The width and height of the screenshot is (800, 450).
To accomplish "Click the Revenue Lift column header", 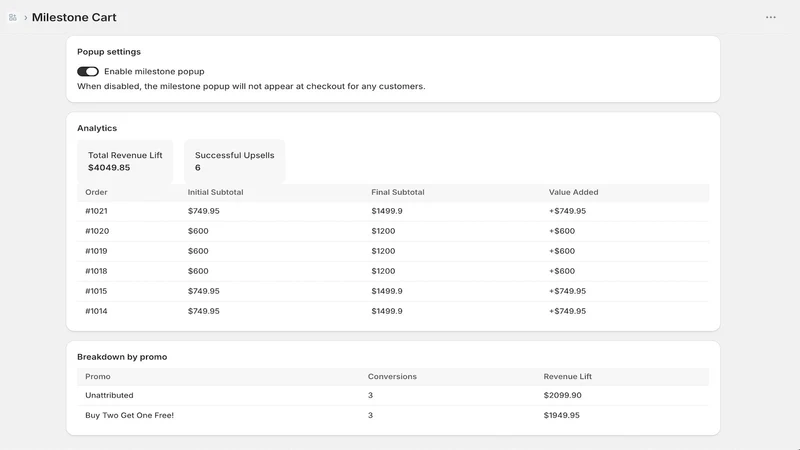I will pyautogui.click(x=567, y=377).
